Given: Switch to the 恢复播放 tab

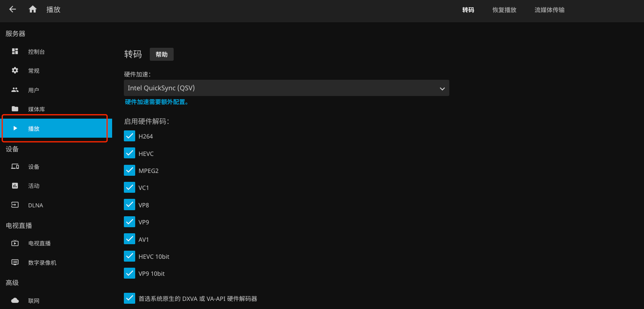Looking at the screenshot, I should coord(504,10).
